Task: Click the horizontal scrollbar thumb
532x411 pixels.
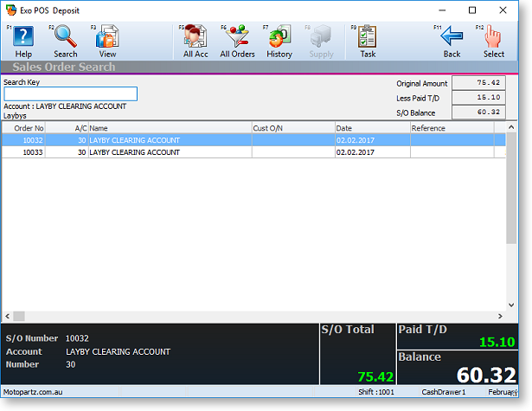Action: tap(19, 316)
